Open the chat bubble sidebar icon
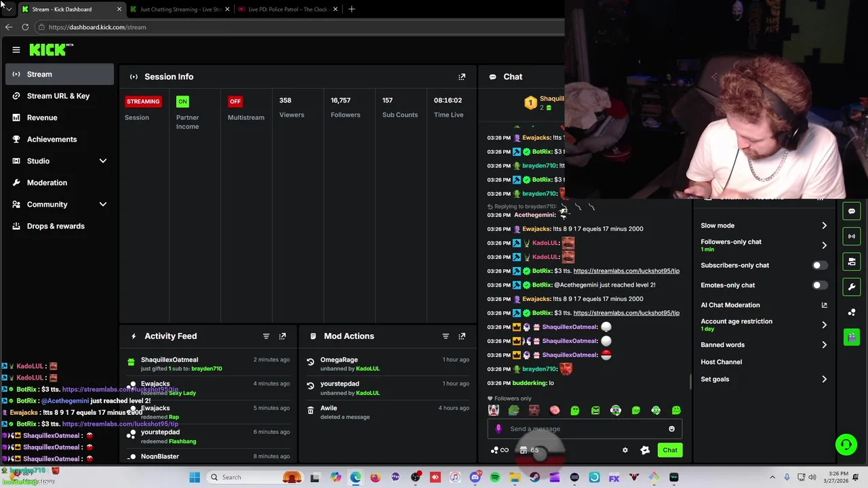 tap(852, 211)
